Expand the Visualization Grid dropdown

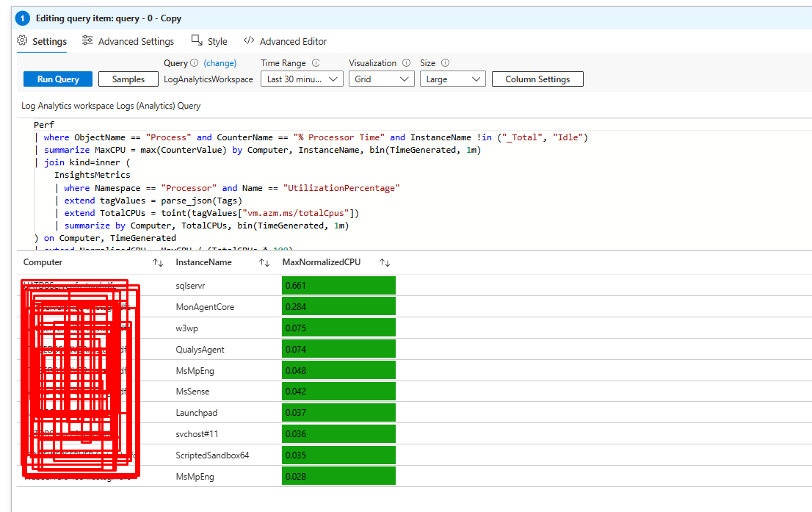pos(382,79)
